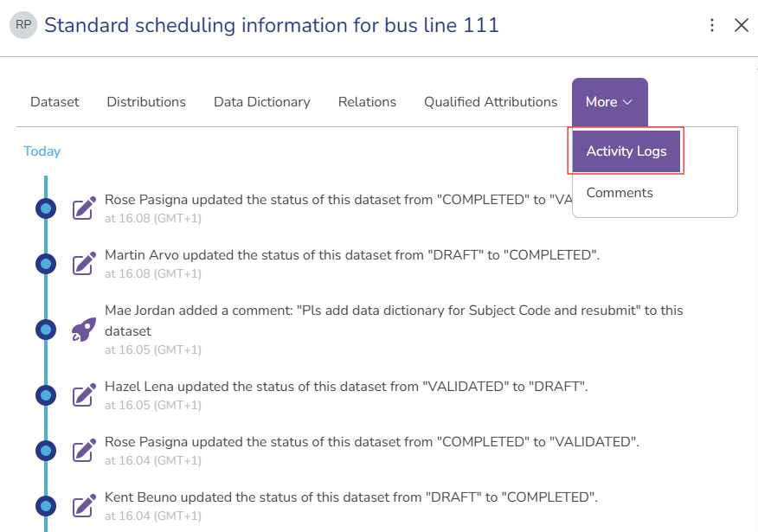Open the Data Dictionary tab
758x532 pixels.
point(261,101)
